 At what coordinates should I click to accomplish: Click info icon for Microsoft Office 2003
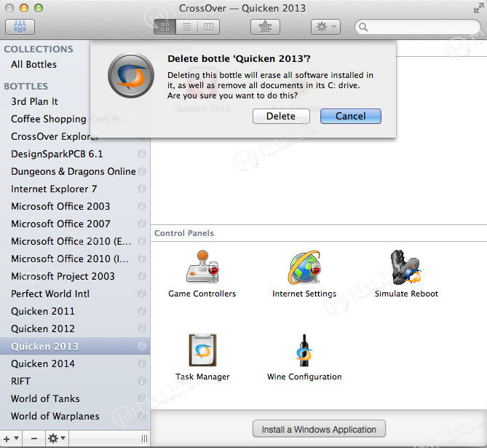(142, 206)
